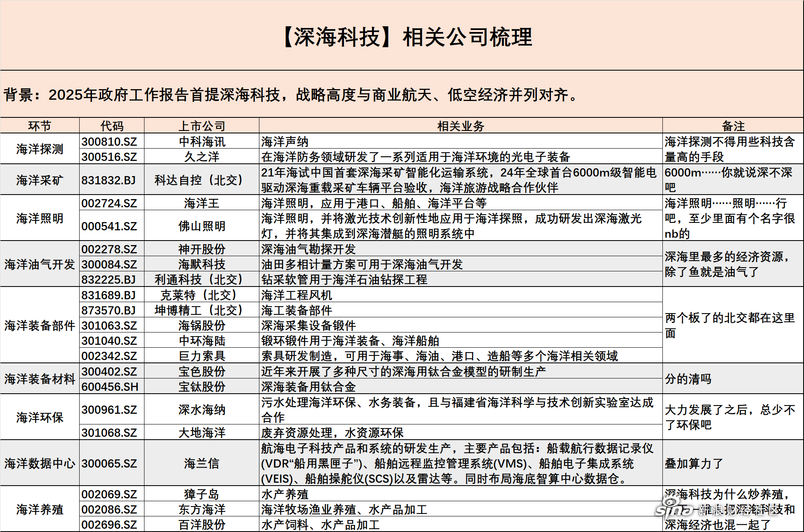Select business cell 海洋工程风机
Viewport: 804px width, 532px height.
[461, 295]
